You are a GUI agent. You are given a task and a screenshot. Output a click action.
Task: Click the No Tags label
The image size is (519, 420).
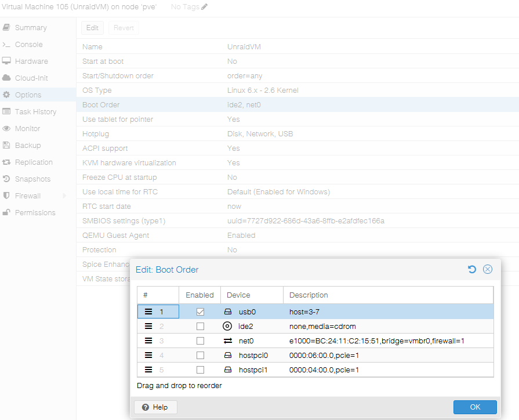pyautogui.click(x=185, y=6)
